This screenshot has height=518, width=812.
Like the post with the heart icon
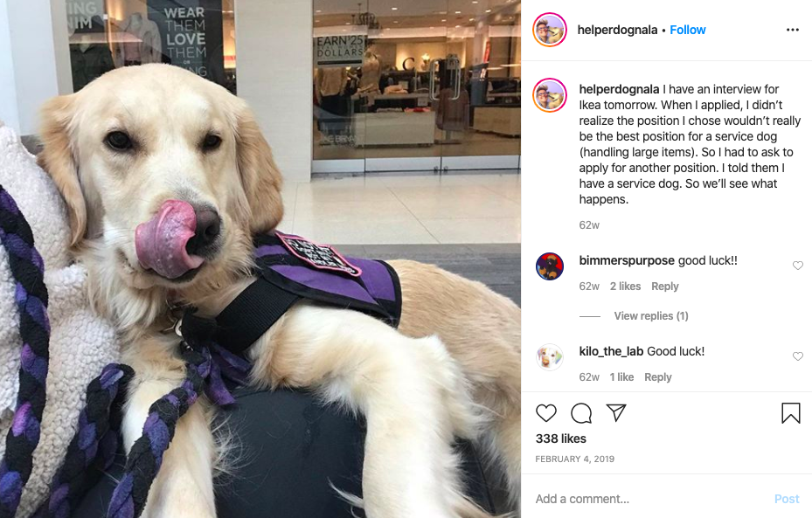click(545, 413)
